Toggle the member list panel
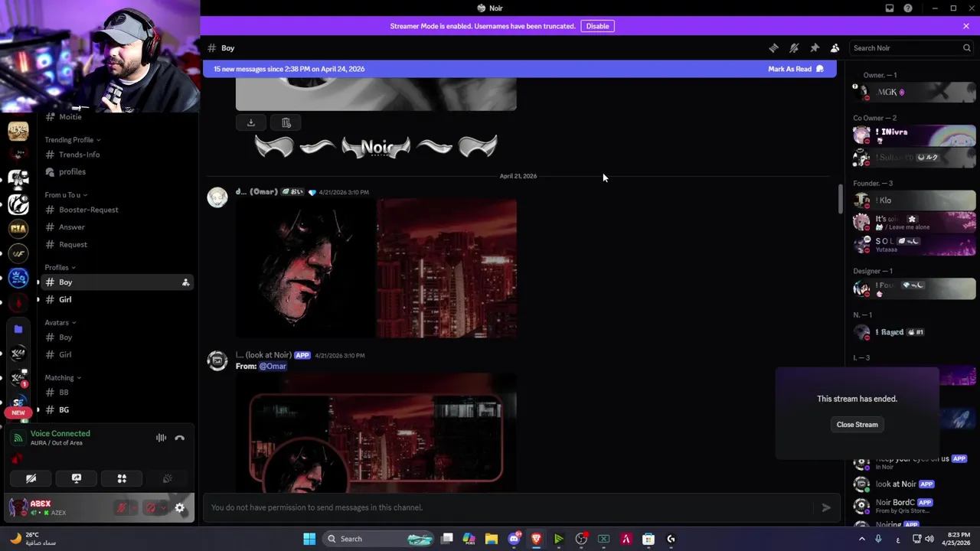The width and height of the screenshot is (980, 551). tap(835, 48)
